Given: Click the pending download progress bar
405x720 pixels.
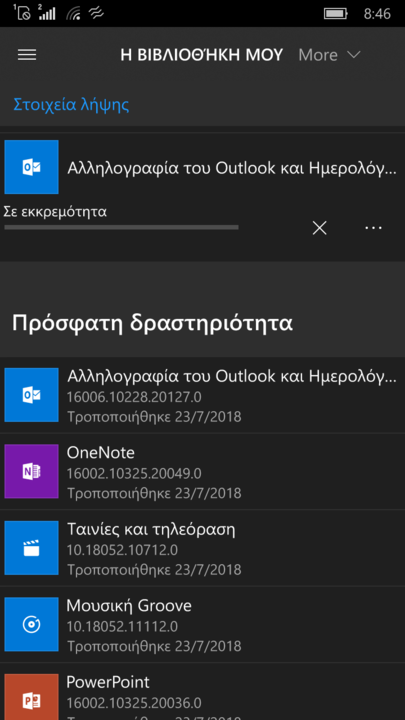Looking at the screenshot, I should coord(121,227).
